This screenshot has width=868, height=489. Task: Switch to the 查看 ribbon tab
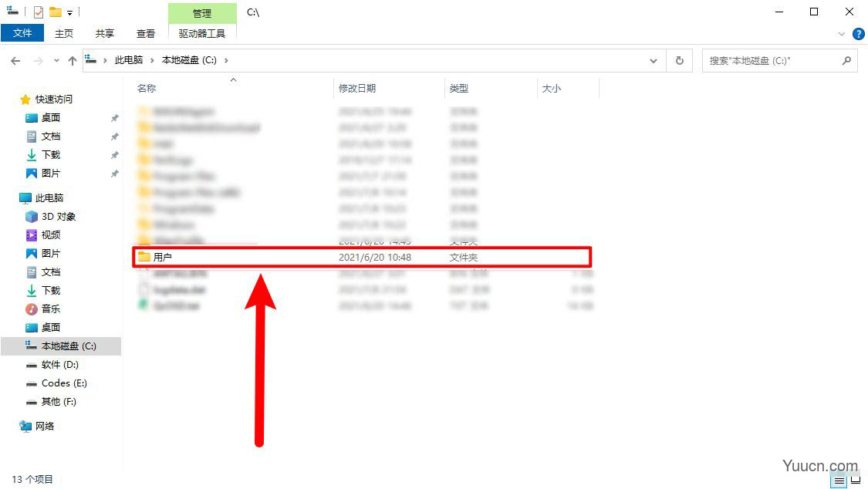(146, 33)
